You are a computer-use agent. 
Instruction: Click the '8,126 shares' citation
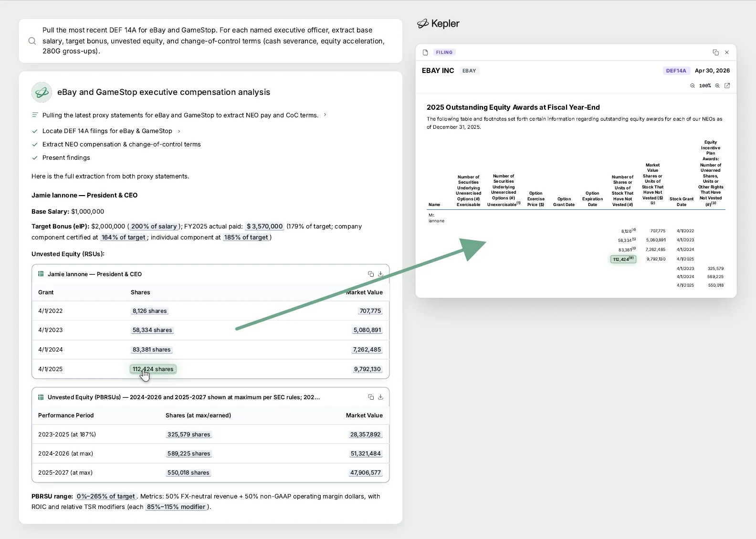[149, 311]
